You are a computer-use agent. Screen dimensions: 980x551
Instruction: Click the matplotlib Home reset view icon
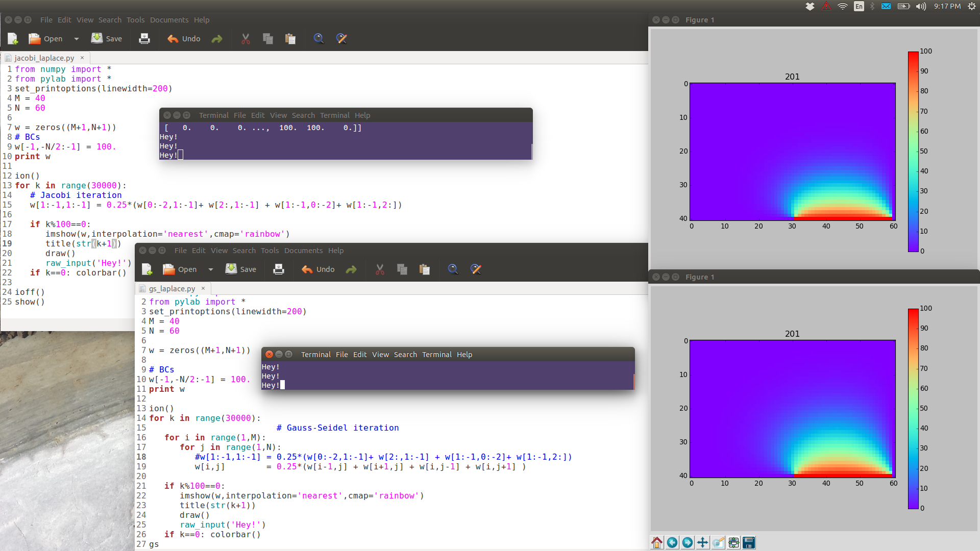657,542
